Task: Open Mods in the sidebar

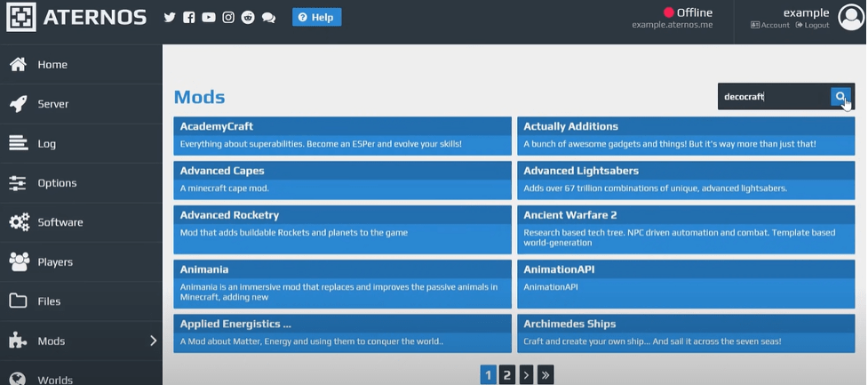Action: tap(81, 341)
